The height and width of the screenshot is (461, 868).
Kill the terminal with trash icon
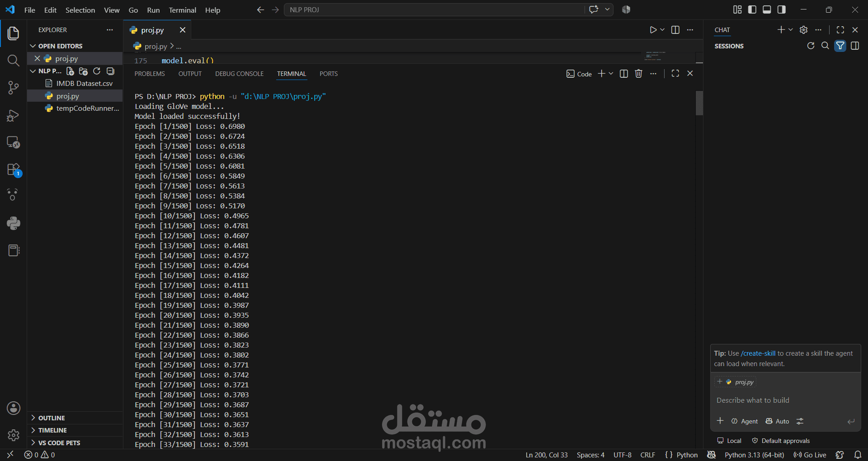point(638,74)
